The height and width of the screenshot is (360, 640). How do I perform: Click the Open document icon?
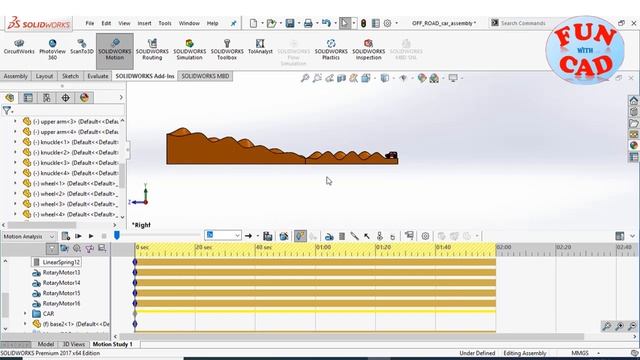point(271,23)
